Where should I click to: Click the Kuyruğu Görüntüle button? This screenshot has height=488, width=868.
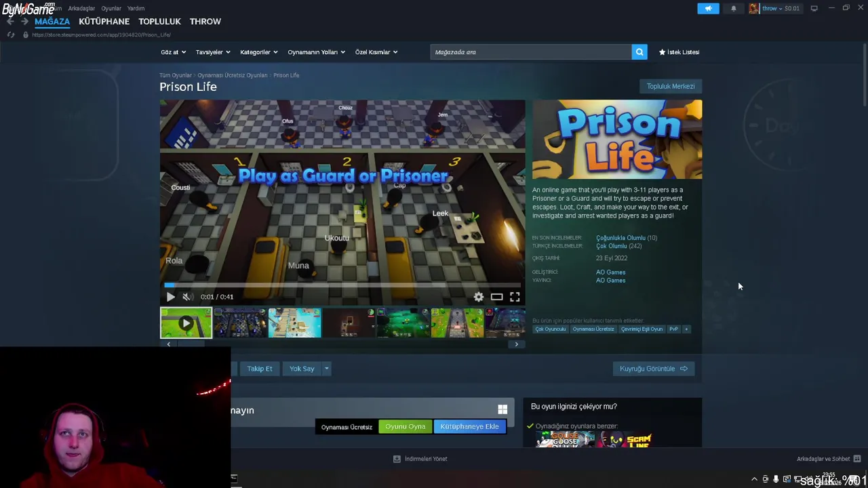click(x=653, y=369)
